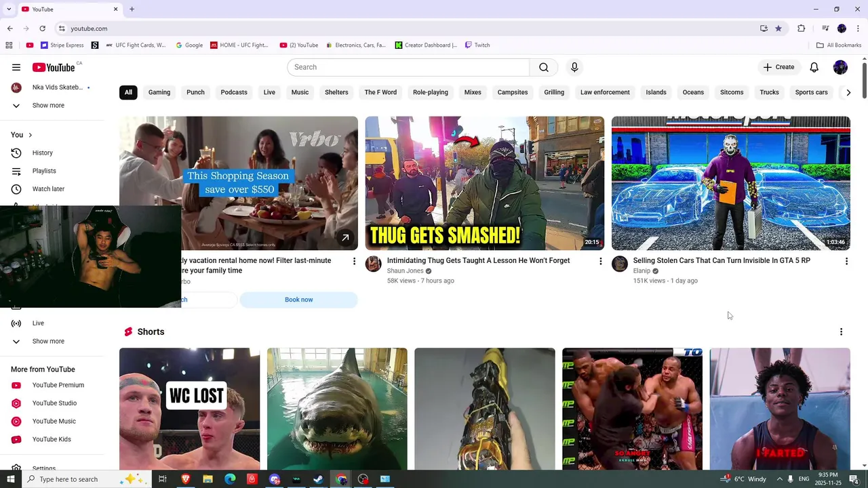Click the Windows taskbar search box
The image size is (868, 488).
coord(85,479)
